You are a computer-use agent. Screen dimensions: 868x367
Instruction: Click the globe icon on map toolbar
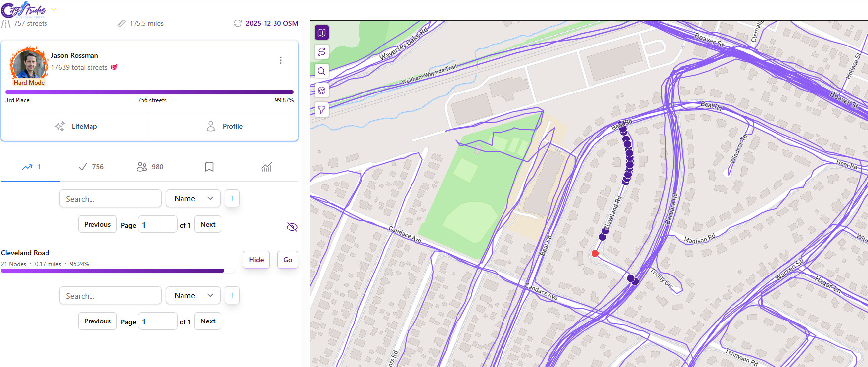[321, 91]
